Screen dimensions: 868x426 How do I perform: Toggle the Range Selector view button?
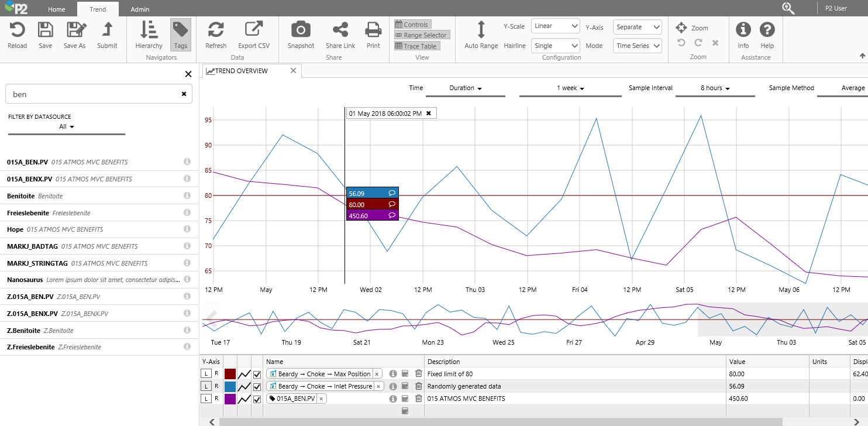pos(421,35)
